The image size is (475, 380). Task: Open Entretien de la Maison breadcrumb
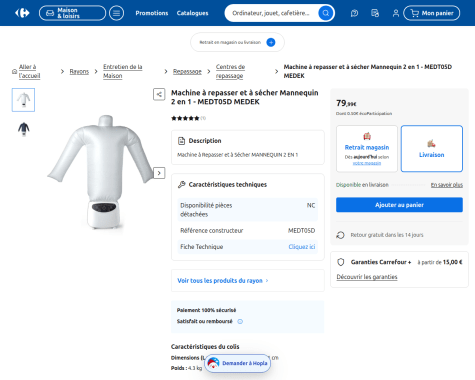123,71
